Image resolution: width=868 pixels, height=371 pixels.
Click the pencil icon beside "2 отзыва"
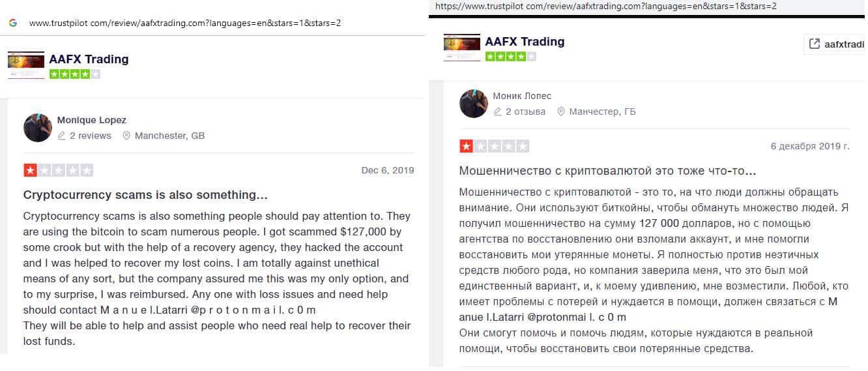pyautogui.click(x=498, y=111)
